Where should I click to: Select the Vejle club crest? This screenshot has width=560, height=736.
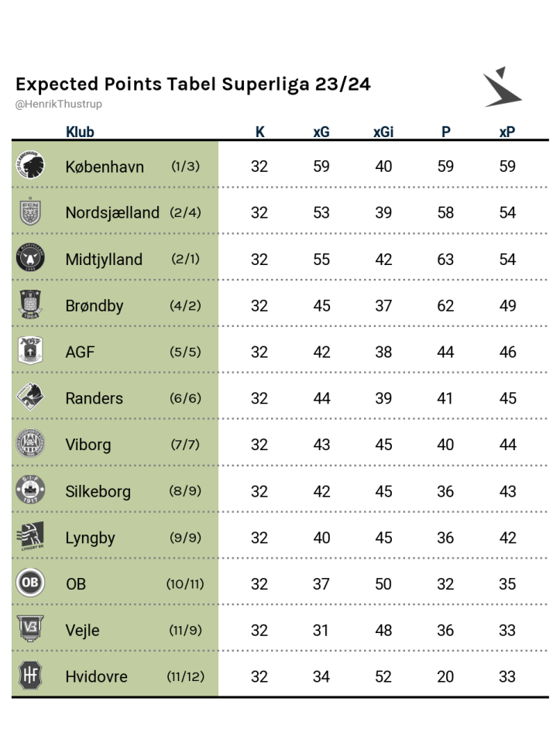(x=30, y=628)
